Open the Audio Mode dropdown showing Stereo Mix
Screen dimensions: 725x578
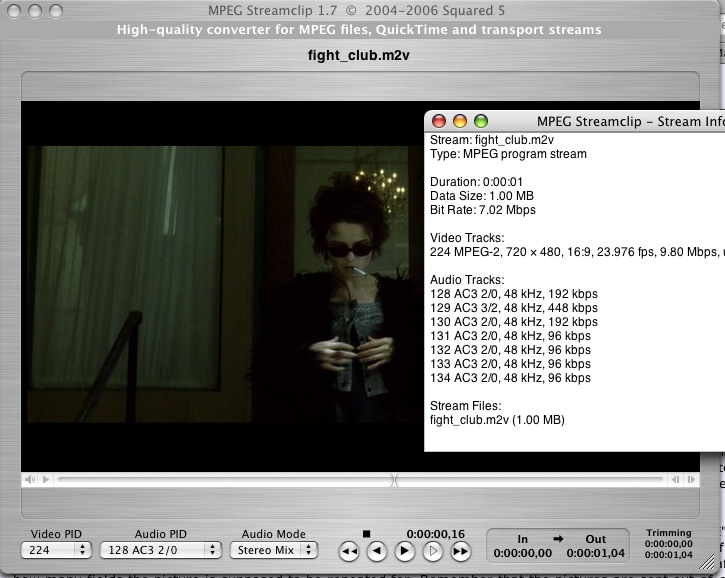(273, 550)
